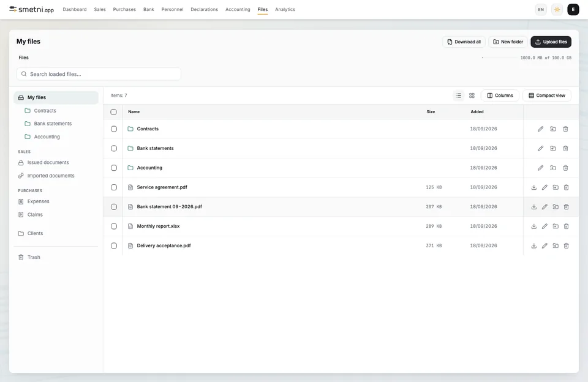The height and width of the screenshot is (382, 588).
Task: Download Bank statement 09-2026.pdf
Action: point(533,207)
